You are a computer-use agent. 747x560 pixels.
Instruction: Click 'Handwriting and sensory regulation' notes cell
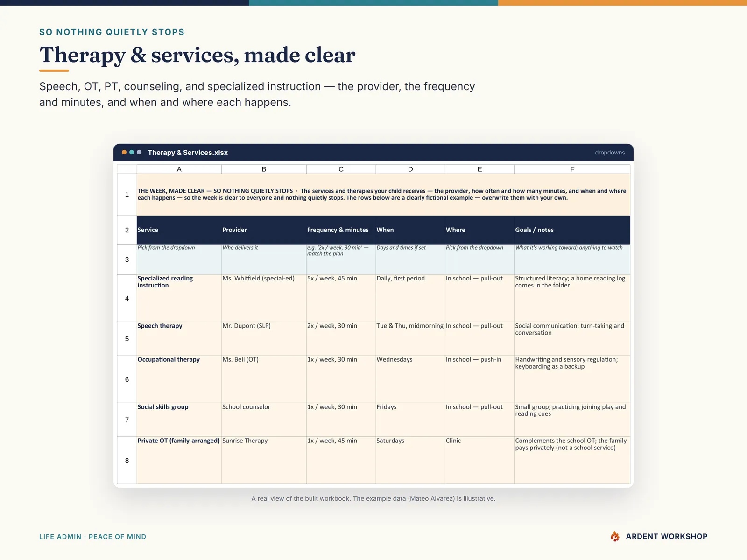click(572, 379)
